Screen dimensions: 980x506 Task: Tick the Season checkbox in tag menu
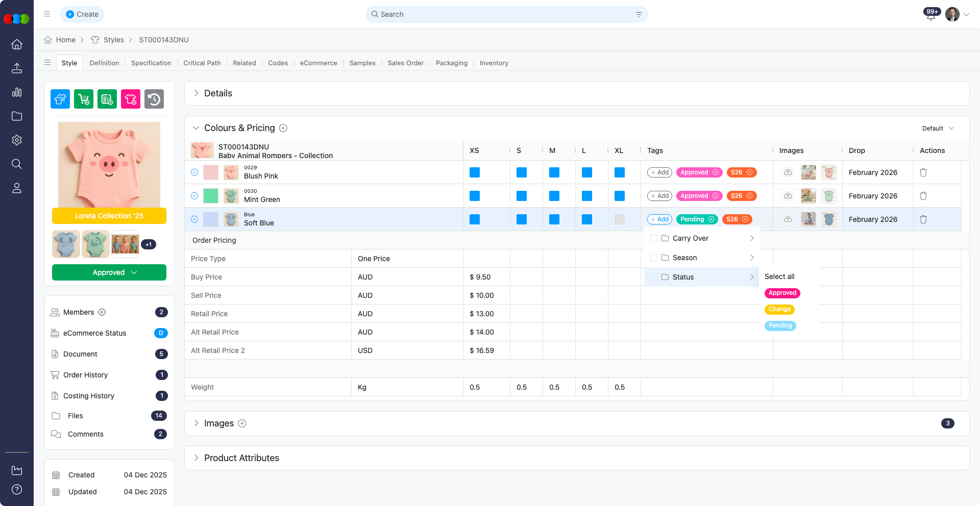click(654, 258)
